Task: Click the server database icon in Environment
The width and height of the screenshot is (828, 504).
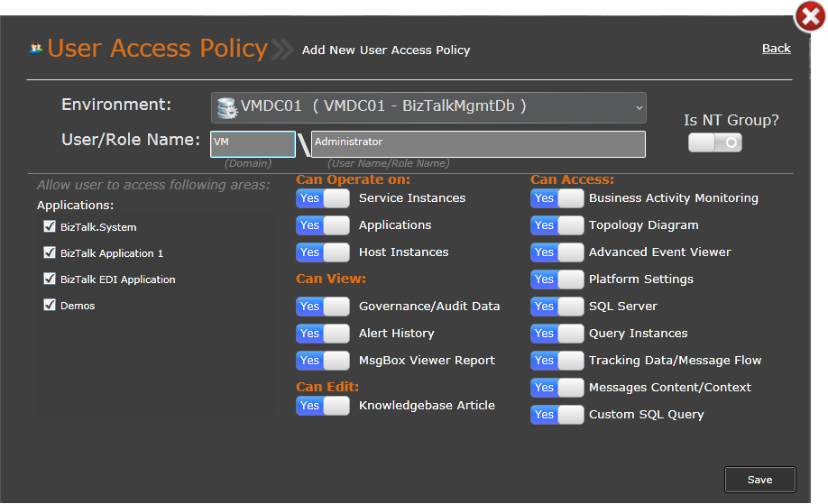Action: click(226, 107)
